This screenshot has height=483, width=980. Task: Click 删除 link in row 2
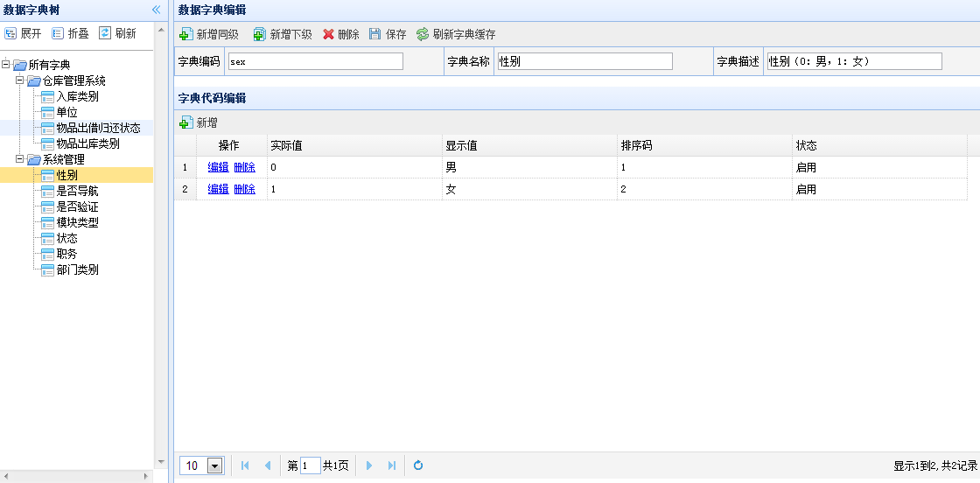(x=244, y=189)
